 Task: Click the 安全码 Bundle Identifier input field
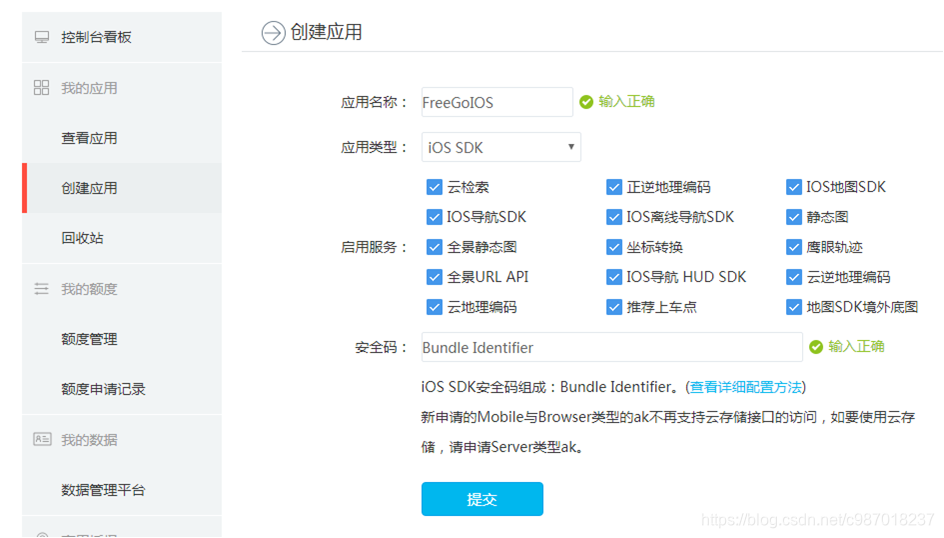pyautogui.click(x=612, y=347)
